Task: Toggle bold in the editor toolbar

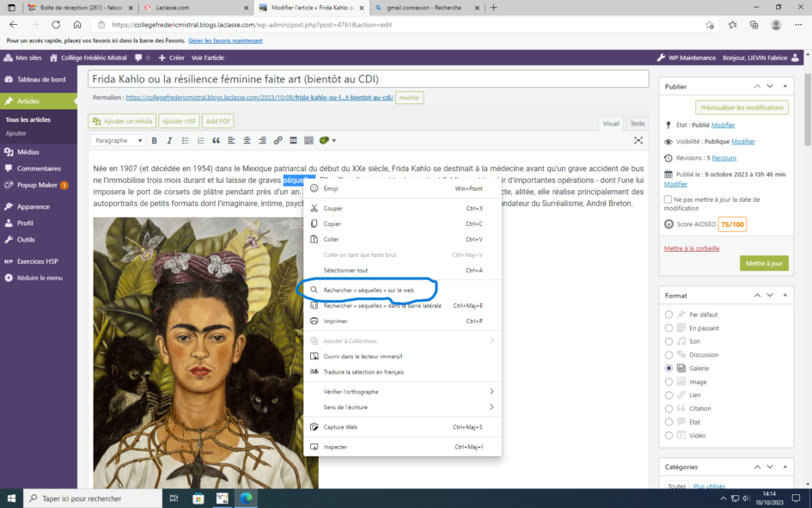Action: tap(154, 140)
